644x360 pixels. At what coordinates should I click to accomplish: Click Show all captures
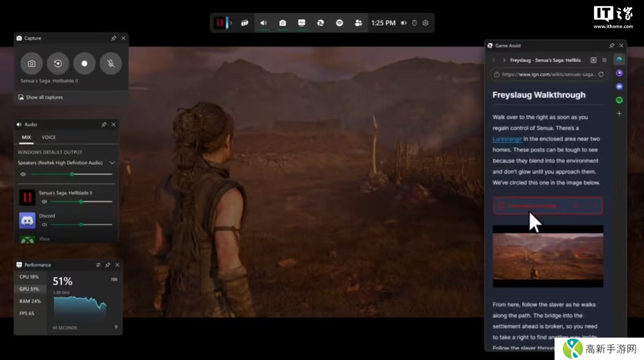[44, 97]
